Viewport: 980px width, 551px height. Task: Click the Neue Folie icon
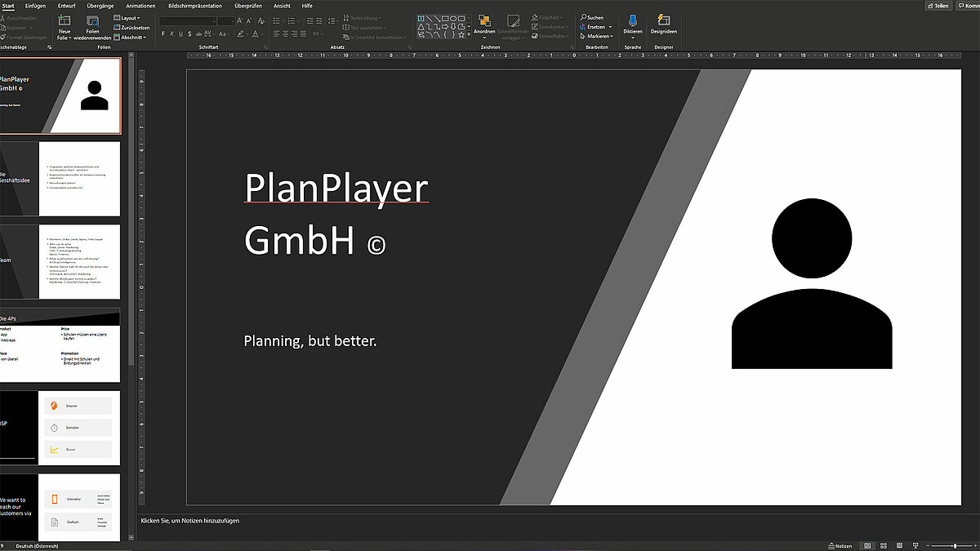pyautogui.click(x=65, y=21)
